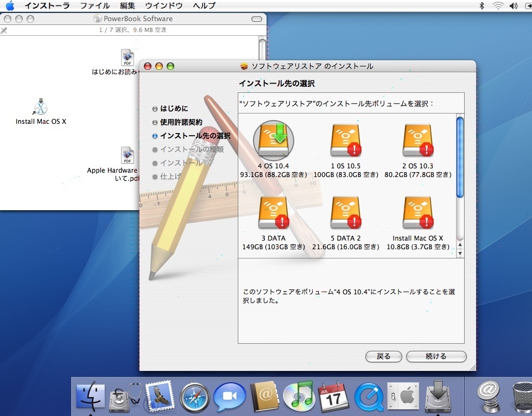
Task: Open iCal from the Dock
Action: click(333, 396)
